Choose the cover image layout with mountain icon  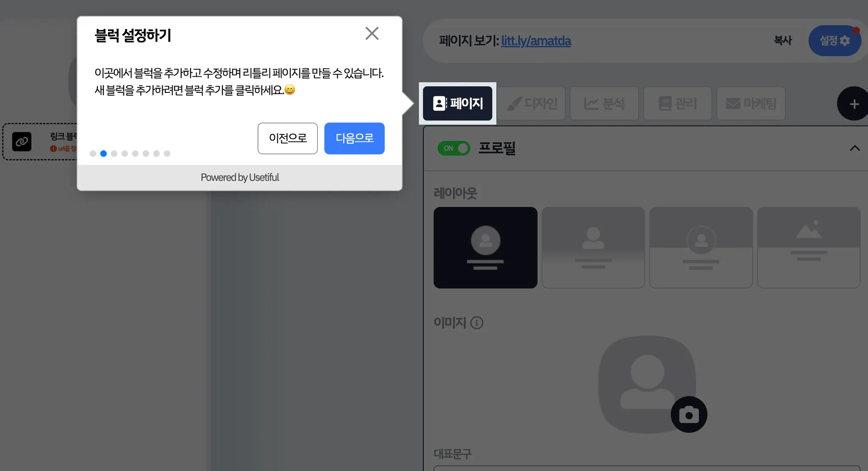[808, 248]
